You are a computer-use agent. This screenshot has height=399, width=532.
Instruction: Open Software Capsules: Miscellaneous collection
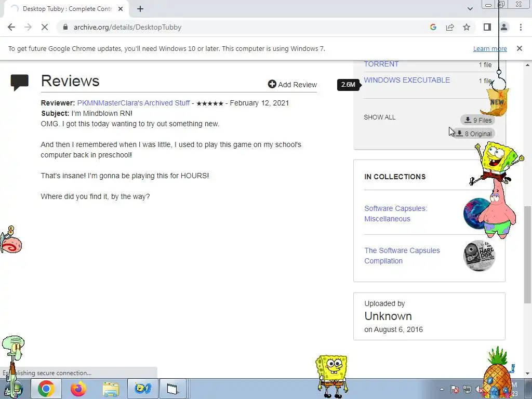click(395, 214)
